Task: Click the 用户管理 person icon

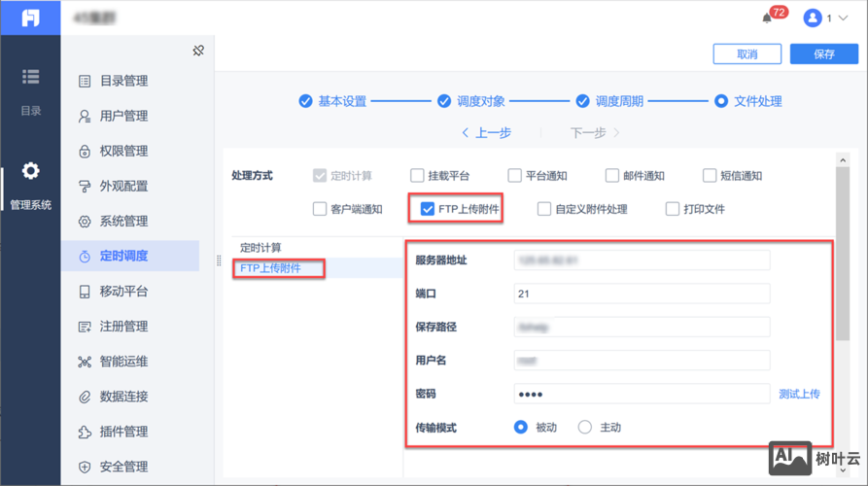Action: tap(85, 117)
